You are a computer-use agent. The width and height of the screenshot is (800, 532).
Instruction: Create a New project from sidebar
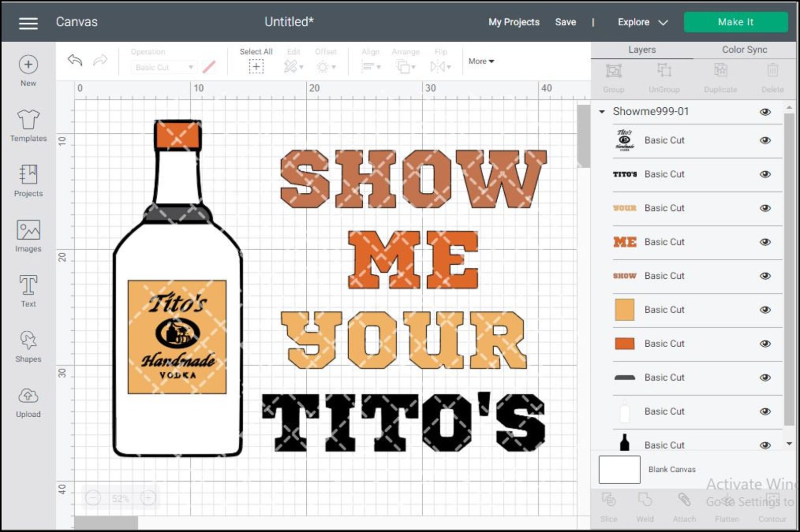click(28, 70)
